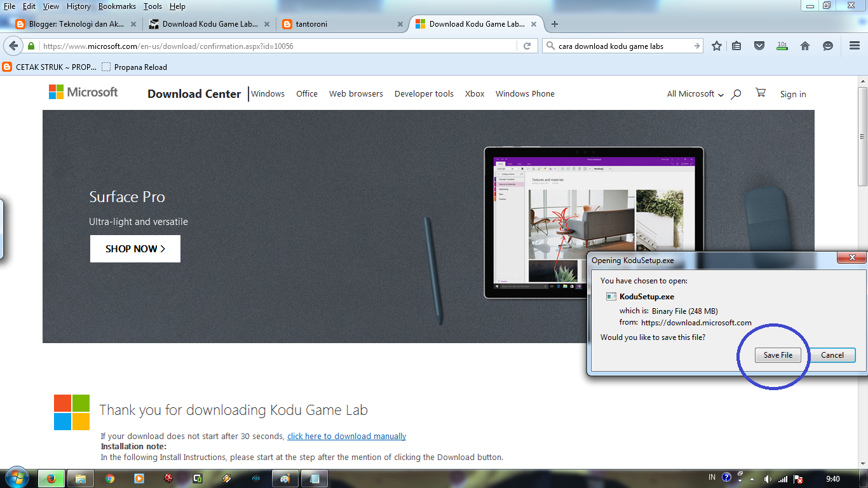This screenshot has height=488, width=868.
Task: Open Firefox from the taskbar
Action: click(51, 478)
